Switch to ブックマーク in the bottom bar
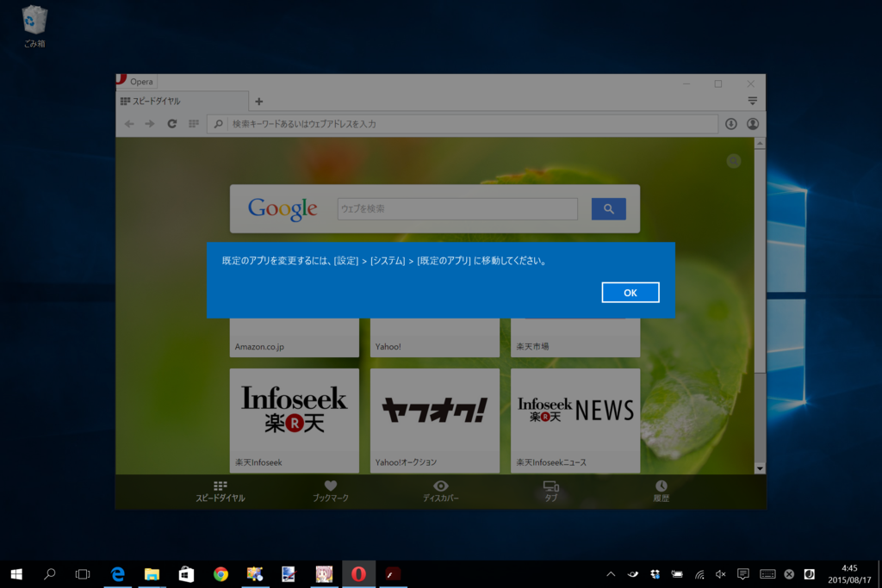 pyautogui.click(x=330, y=492)
